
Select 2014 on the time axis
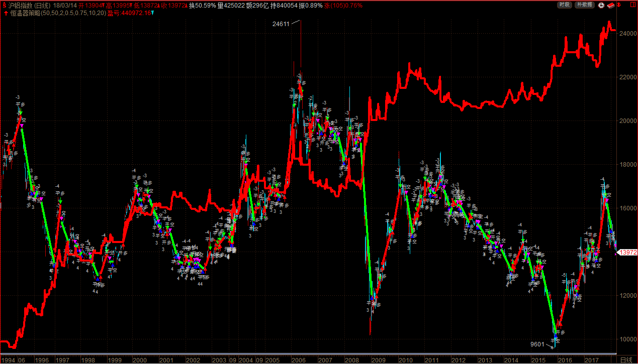coord(511,360)
